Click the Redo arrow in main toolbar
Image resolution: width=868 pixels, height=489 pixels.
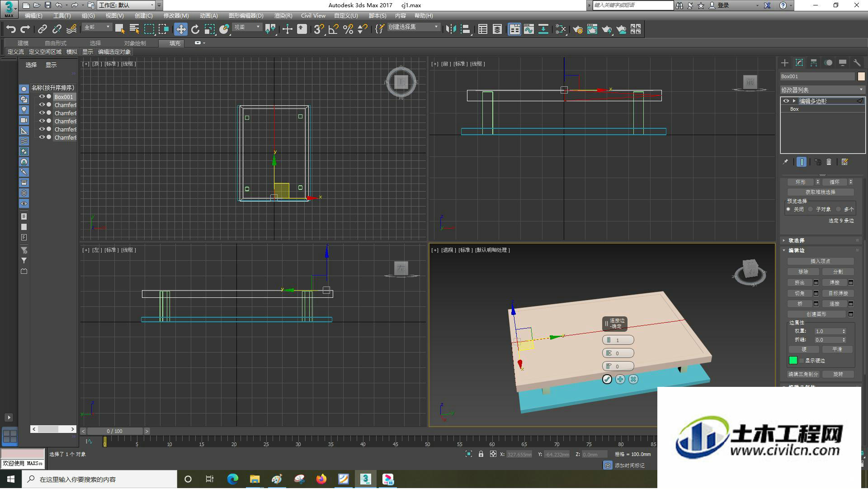tap(25, 29)
